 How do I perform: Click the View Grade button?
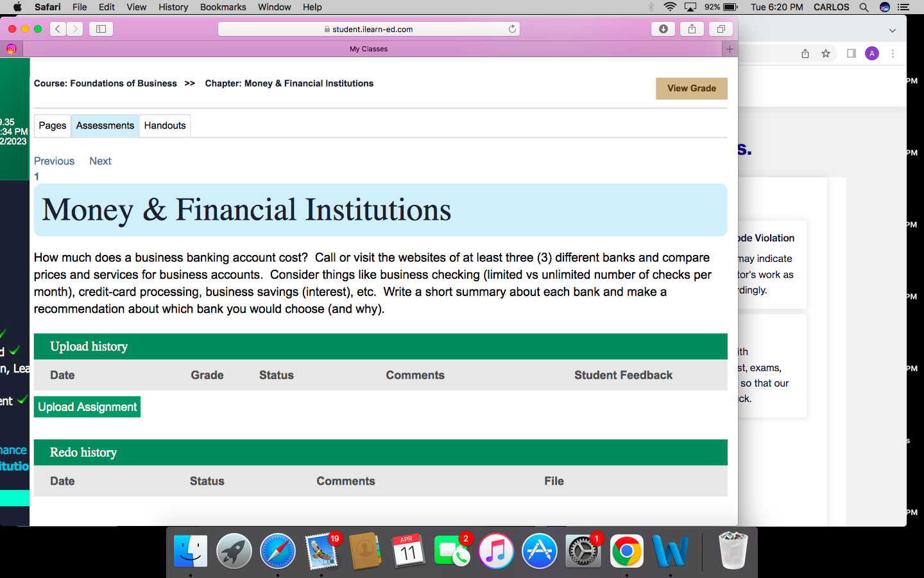pyautogui.click(x=692, y=89)
